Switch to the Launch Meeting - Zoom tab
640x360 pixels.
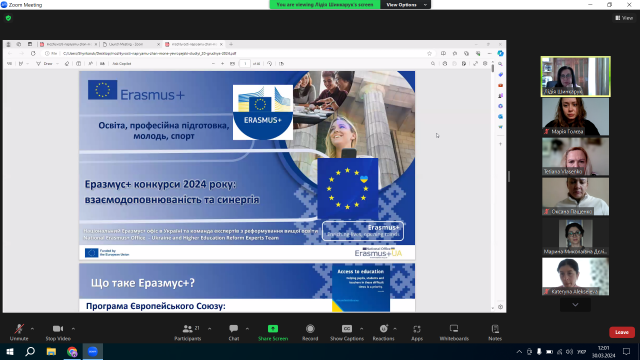pyautogui.click(x=131, y=44)
